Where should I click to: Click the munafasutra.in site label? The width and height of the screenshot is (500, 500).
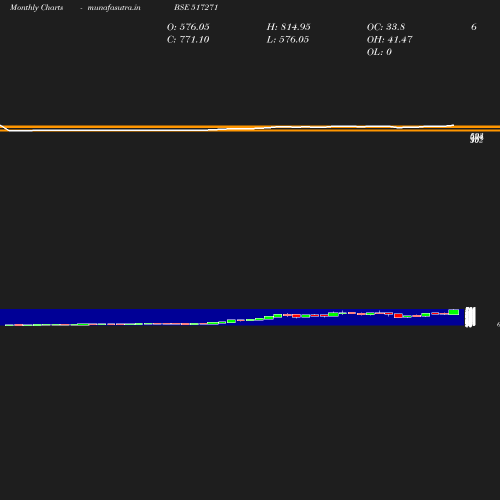[114, 7]
